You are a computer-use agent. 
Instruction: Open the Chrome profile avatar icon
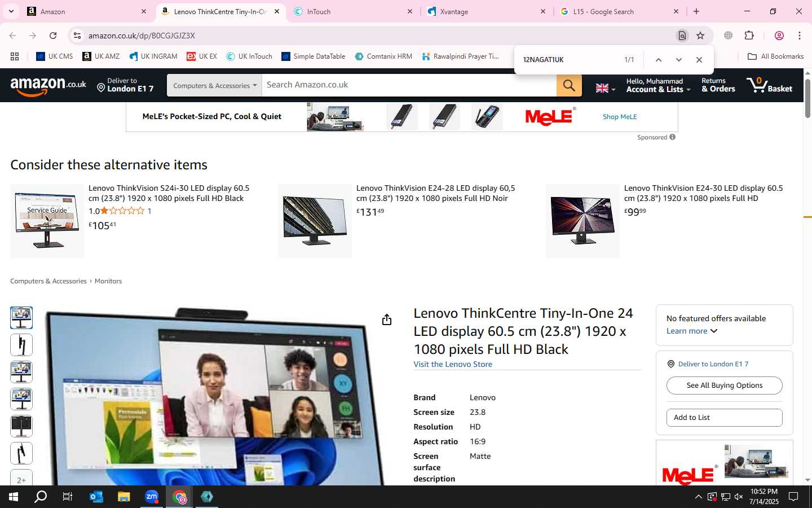779,36
